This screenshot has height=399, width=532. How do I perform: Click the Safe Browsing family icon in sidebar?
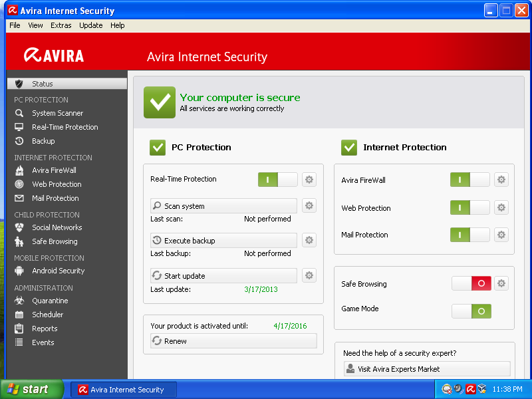[x=19, y=241]
